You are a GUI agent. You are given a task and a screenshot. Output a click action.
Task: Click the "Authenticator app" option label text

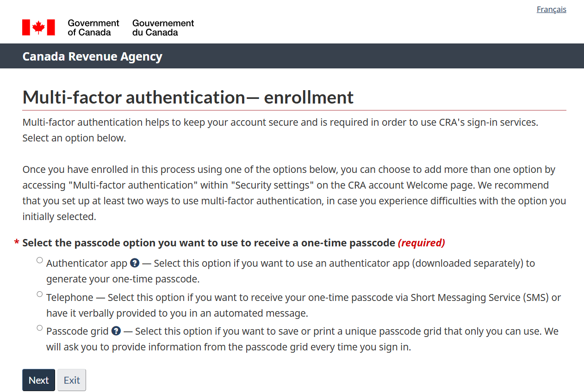87,263
